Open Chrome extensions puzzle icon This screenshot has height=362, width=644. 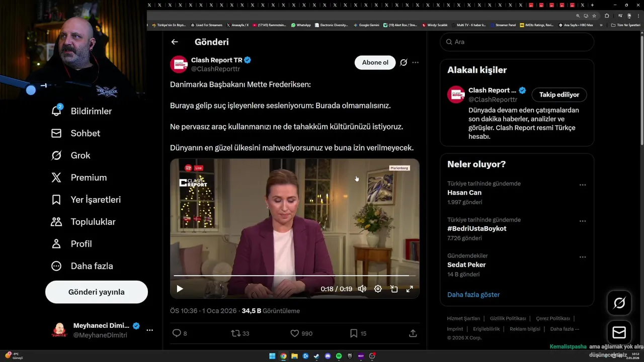(607, 16)
